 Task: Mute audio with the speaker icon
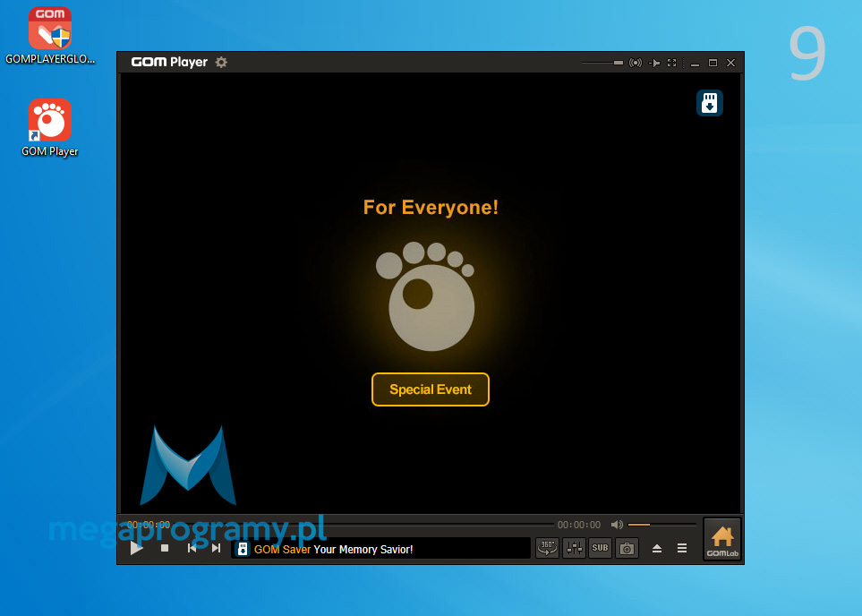[x=617, y=525]
